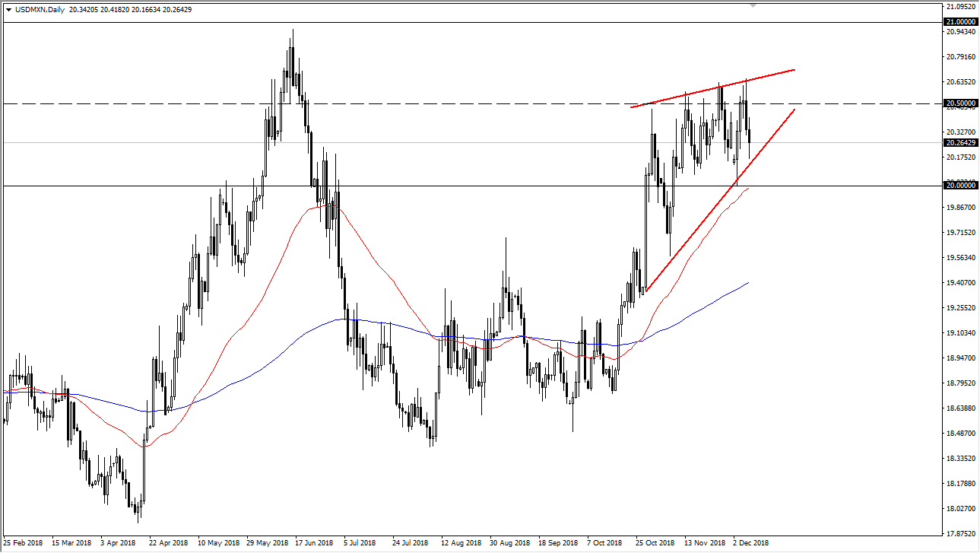Select the 20.50000 dashed line price label
This screenshot has width=980, height=553.
[960, 103]
